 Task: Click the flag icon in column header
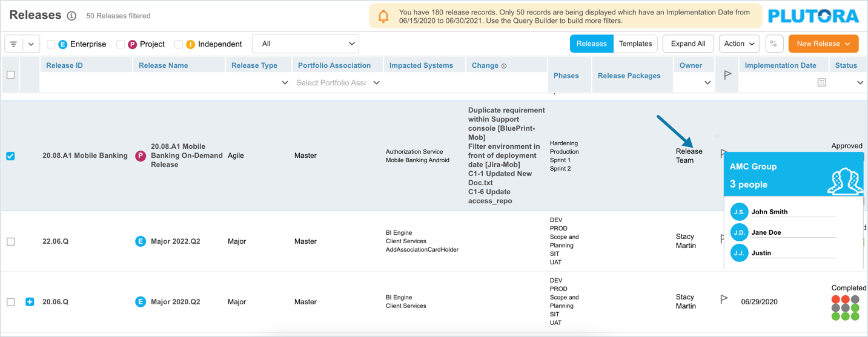(727, 75)
